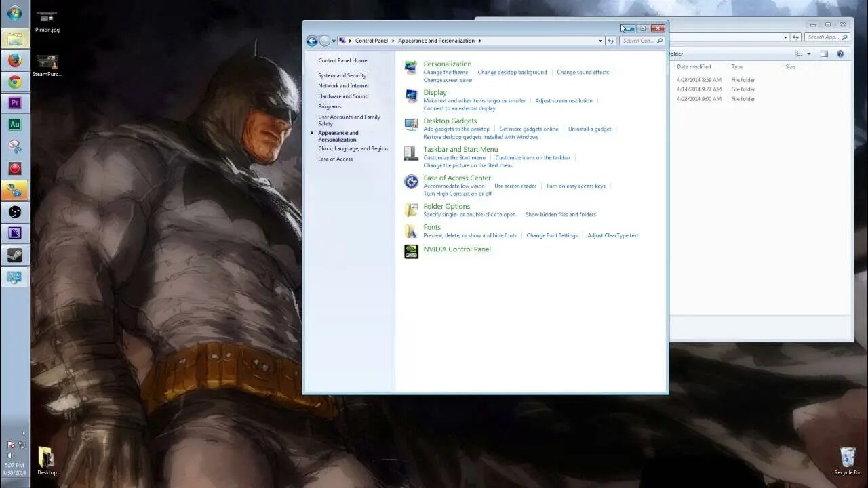Show hidden tray icons arrow
The height and width of the screenshot is (488, 868).
click(24, 434)
